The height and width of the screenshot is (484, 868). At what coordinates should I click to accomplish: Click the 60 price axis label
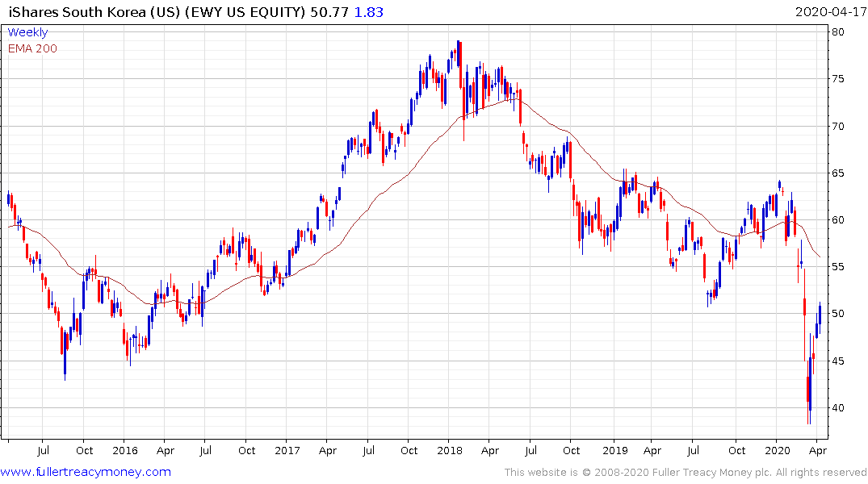(x=837, y=220)
